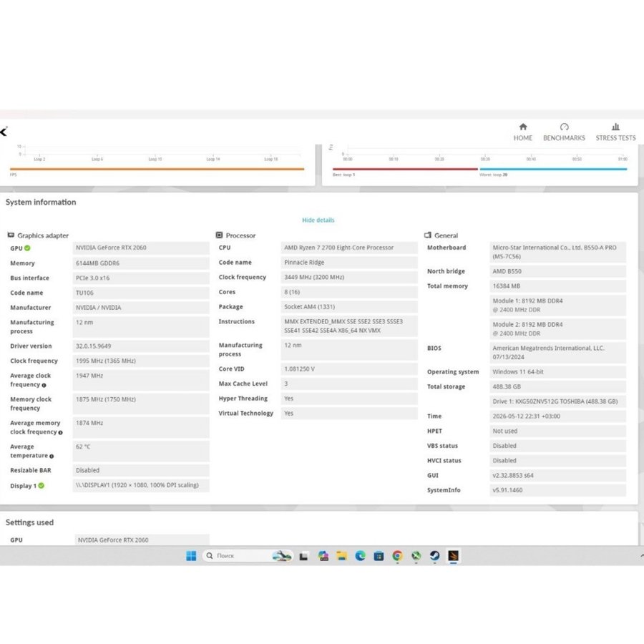Click the taskbar search box labeled Поиск
Viewport: 644px width, 644px height.
[248, 556]
